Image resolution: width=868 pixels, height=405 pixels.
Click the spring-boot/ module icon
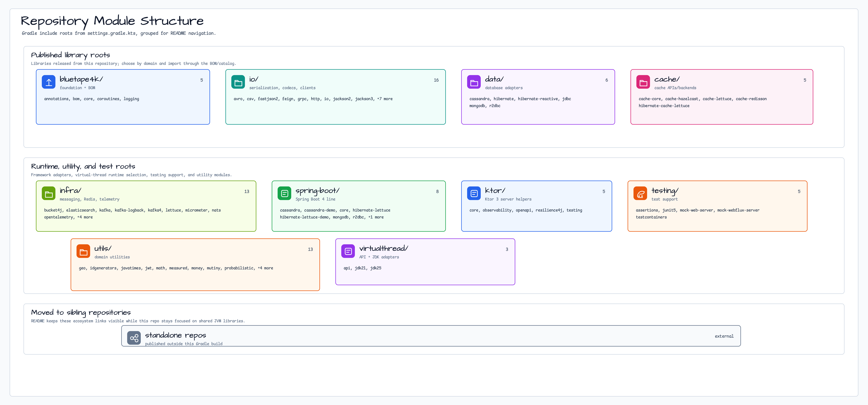tap(284, 193)
